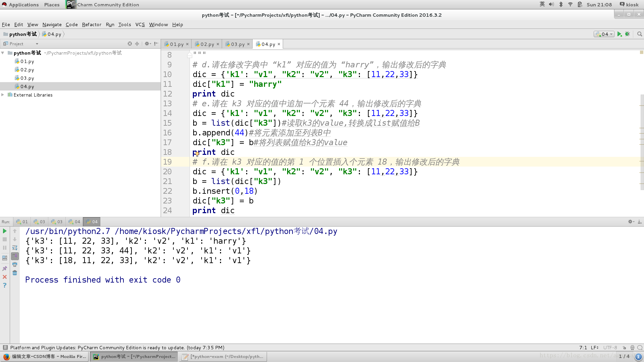Open the Places menu in the top panel
Screen dimensions: 644x362
pyautogui.click(x=52, y=4)
